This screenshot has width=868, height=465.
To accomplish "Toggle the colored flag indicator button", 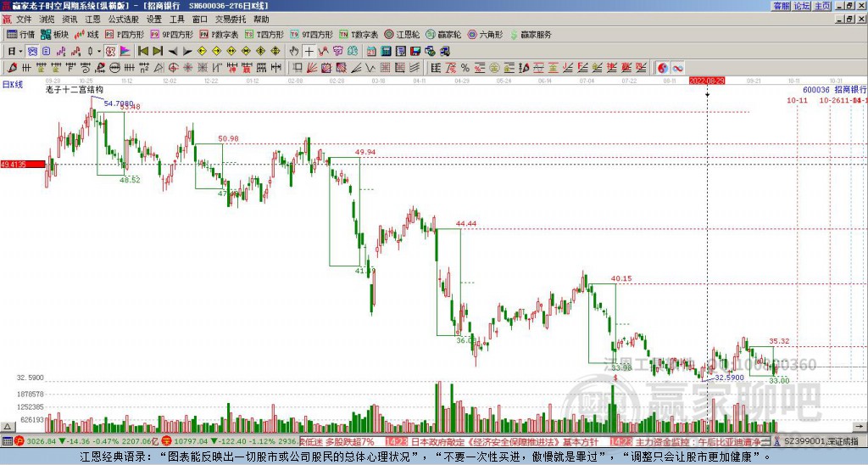I will (125, 51).
